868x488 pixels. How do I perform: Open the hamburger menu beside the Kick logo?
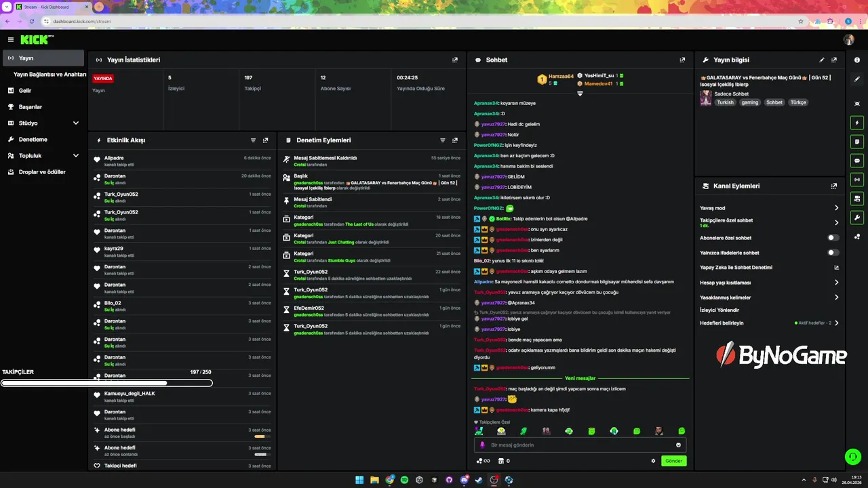pos(11,40)
